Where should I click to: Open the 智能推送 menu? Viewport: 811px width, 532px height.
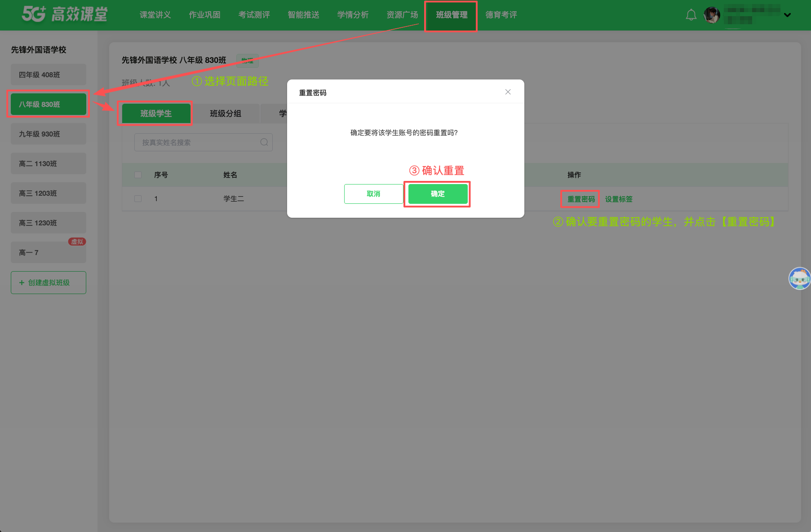(303, 15)
